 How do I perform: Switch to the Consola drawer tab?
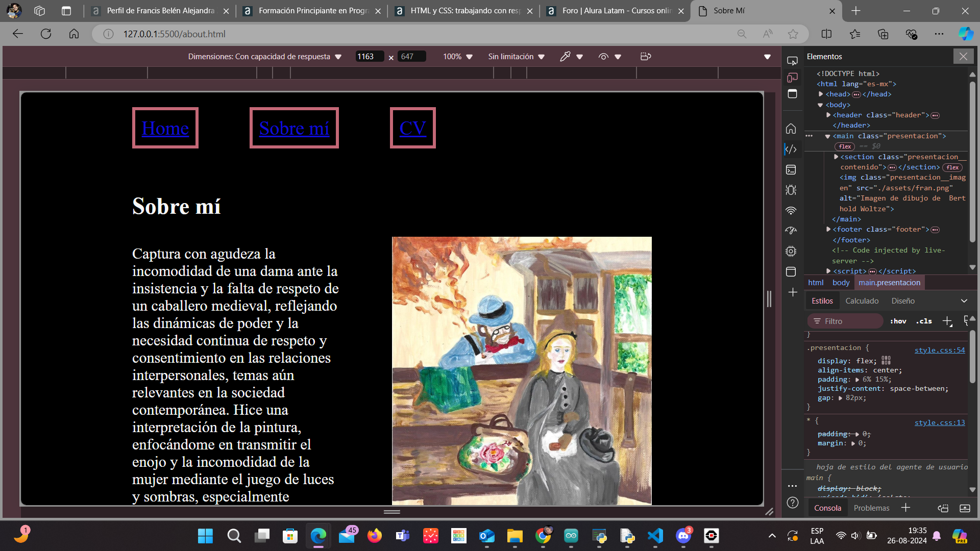pyautogui.click(x=827, y=508)
